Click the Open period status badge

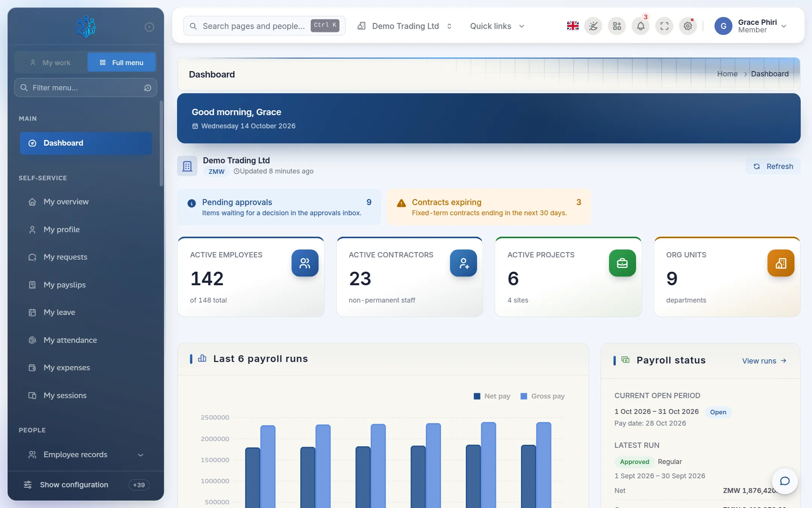[x=718, y=412]
